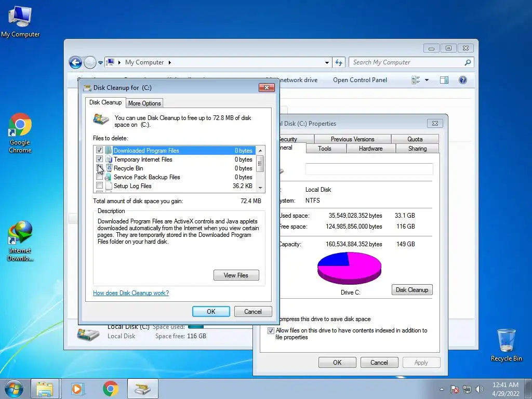This screenshot has width=532, height=399.
Task: Click files list scroll down arrow
Action: pyautogui.click(x=260, y=188)
